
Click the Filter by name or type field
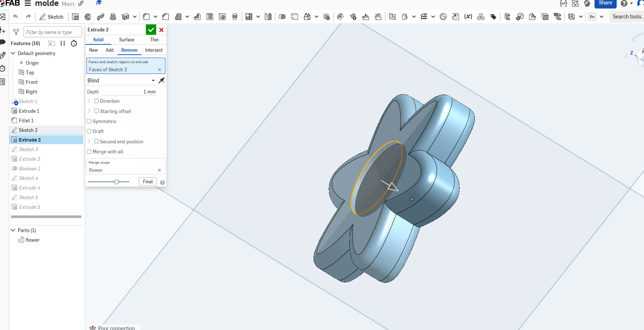(53, 32)
